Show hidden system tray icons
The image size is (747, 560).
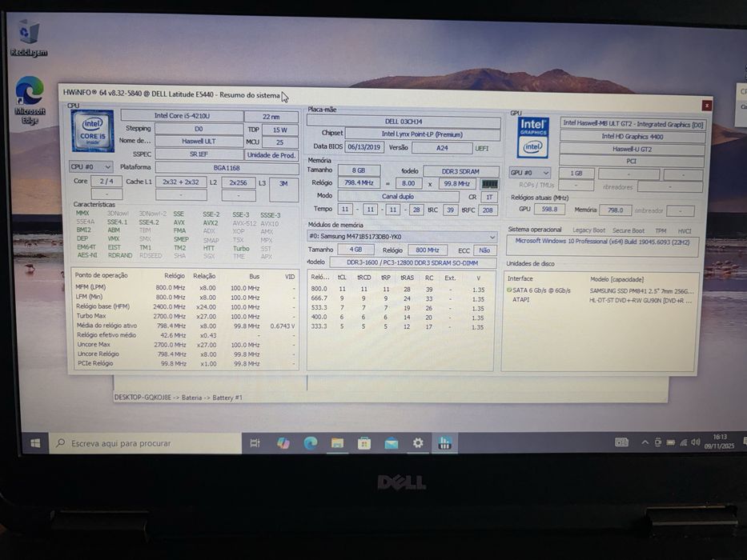point(645,442)
